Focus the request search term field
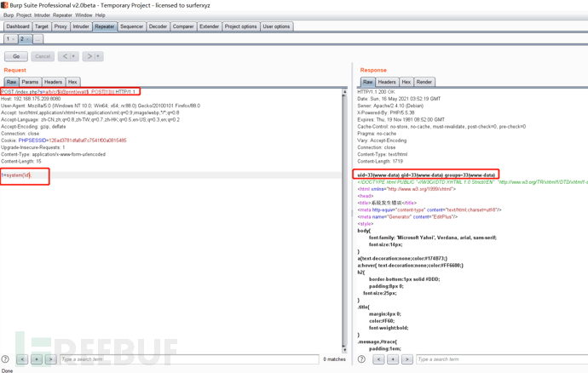This screenshot has width=588, height=373. (x=189, y=359)
